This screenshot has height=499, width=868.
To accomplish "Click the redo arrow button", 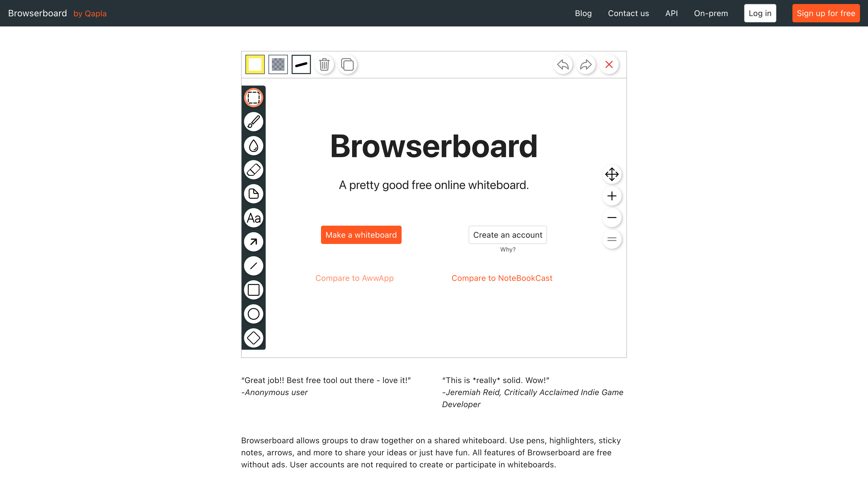I will pos(586,65).
